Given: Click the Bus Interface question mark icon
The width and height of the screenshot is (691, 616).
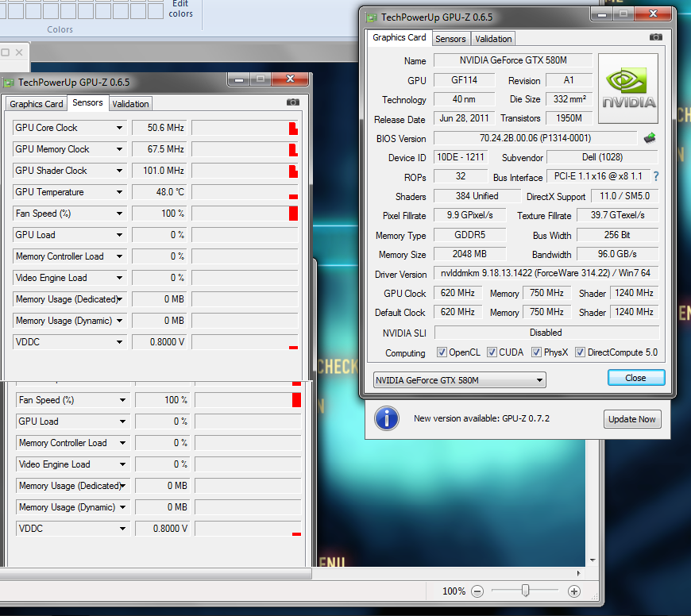Looking at the screenshot, I should [656, 176].
